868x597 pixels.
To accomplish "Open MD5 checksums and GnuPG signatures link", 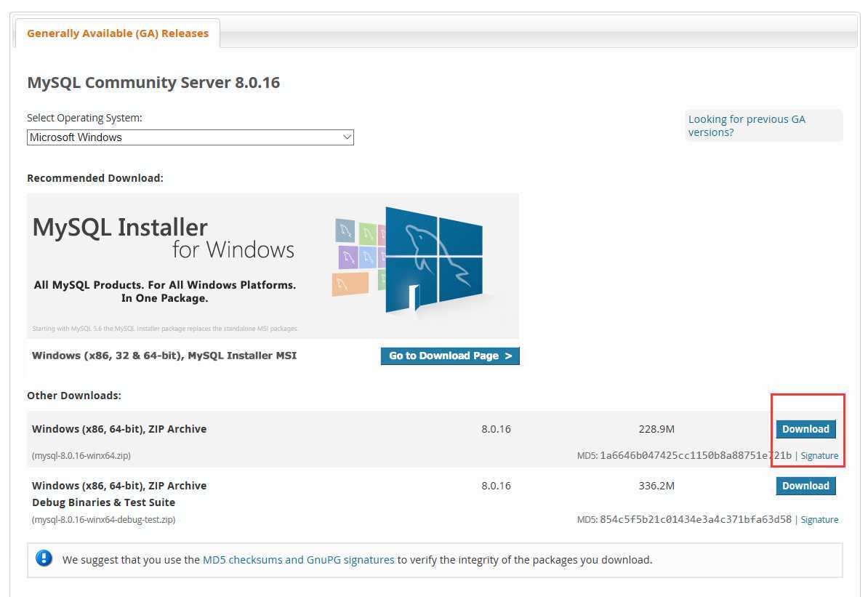I will click(x=298, y=560).
